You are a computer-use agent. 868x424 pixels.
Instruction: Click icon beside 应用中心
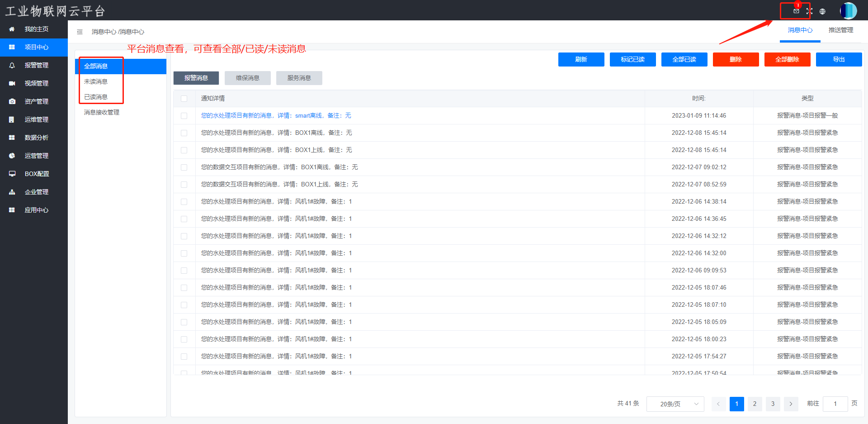tap(12, 210)
